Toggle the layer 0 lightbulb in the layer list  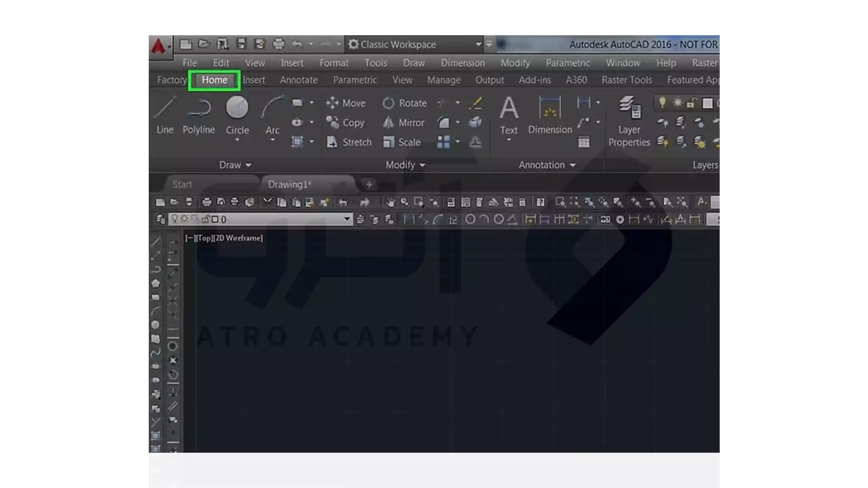175,219
